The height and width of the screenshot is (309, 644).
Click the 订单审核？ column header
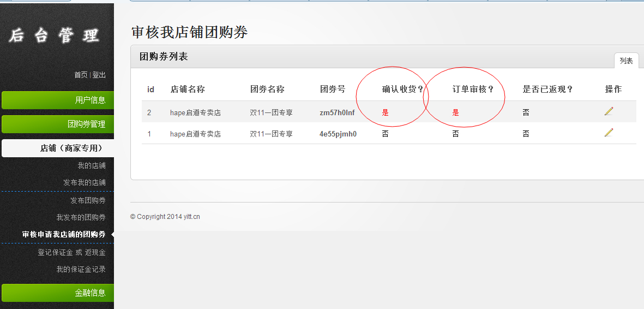tap(473, 90)
